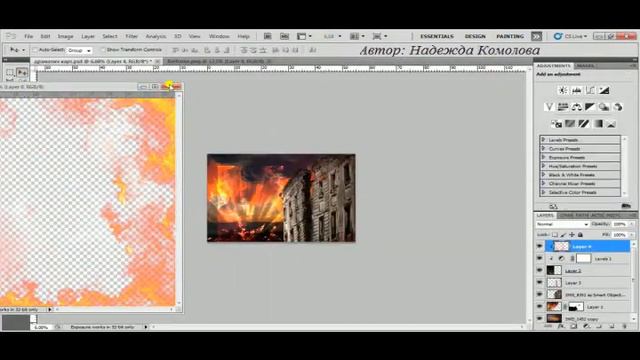
Task: Add a Channel Mixer adjustment
Action: click(618, 107)
